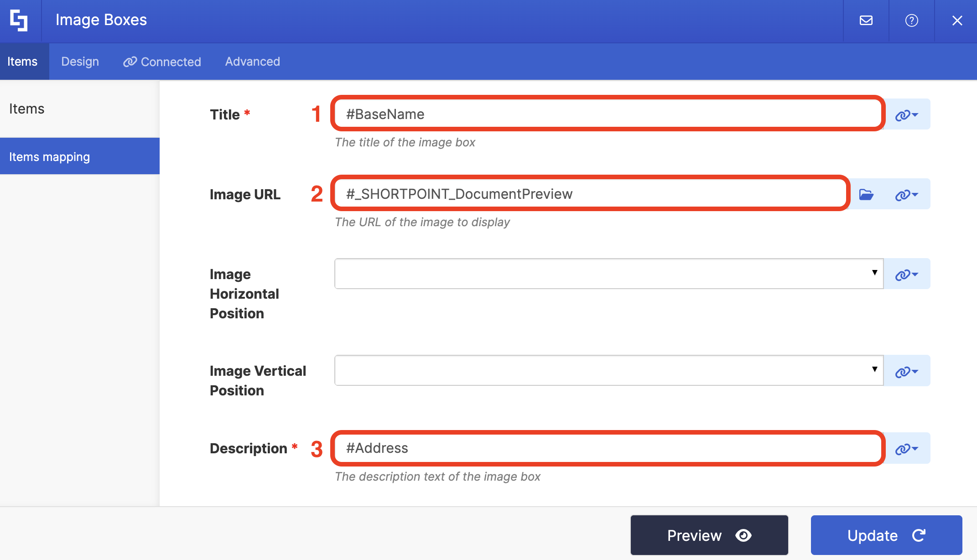Switch to the Design tab
This screenshot has width=977, height=560.
tap(80, 62)
